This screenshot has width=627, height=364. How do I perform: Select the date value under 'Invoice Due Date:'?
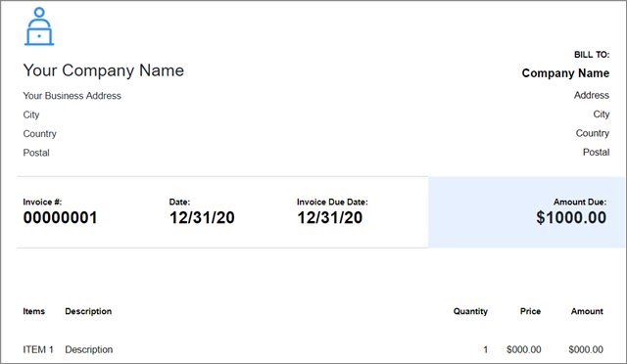point(330,218)
